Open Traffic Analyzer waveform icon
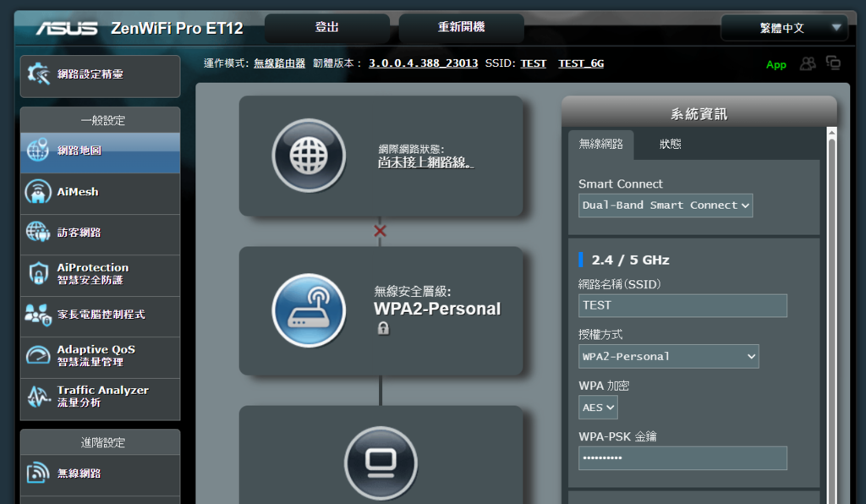This screenshot has height=504, width=866. [38, 397]
